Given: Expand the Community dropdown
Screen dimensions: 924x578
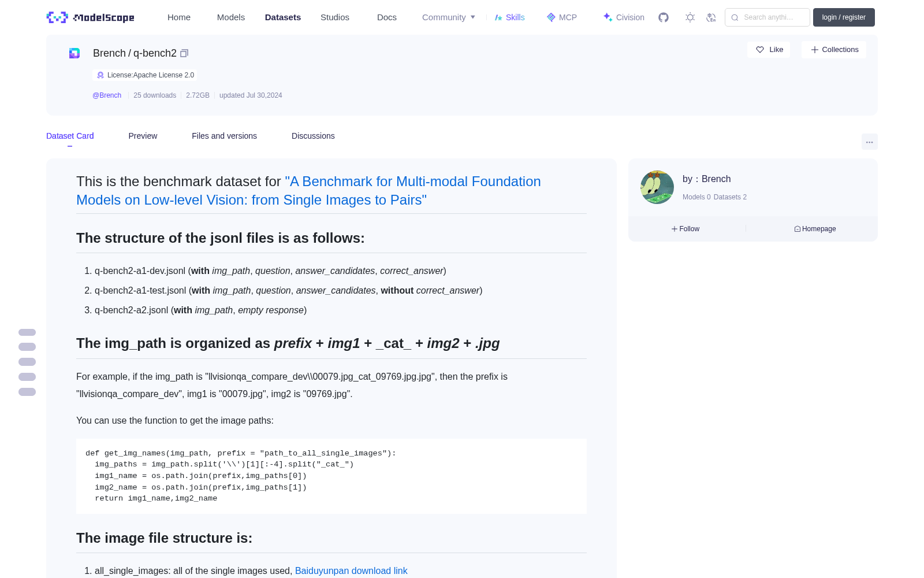Looking at the screenshot, I should point(449,17).
